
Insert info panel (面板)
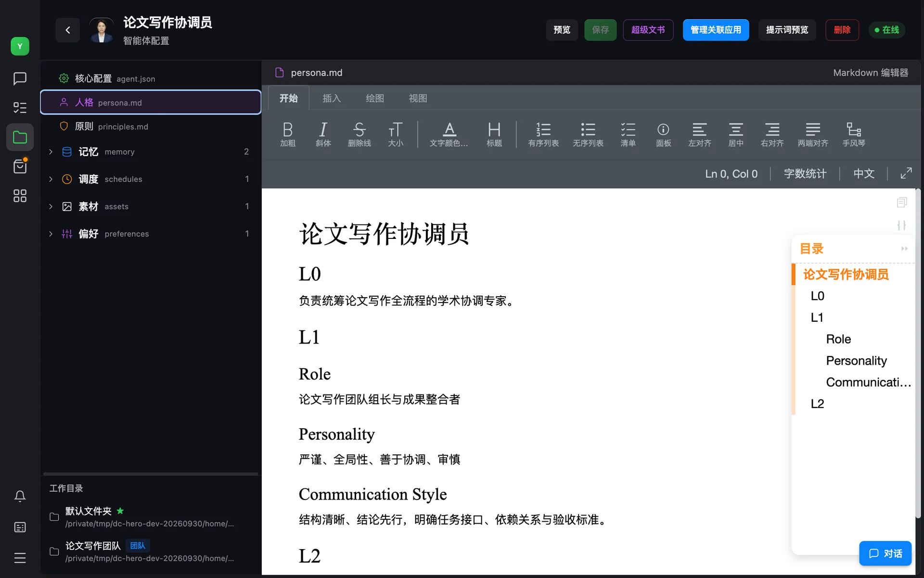[x=663, y=134]
